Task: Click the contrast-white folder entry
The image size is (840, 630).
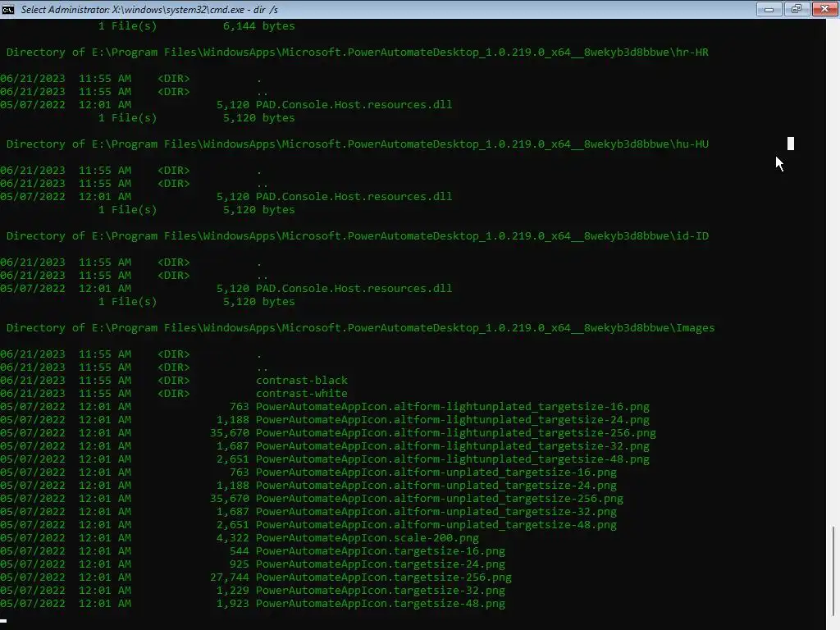Action: 302,393
